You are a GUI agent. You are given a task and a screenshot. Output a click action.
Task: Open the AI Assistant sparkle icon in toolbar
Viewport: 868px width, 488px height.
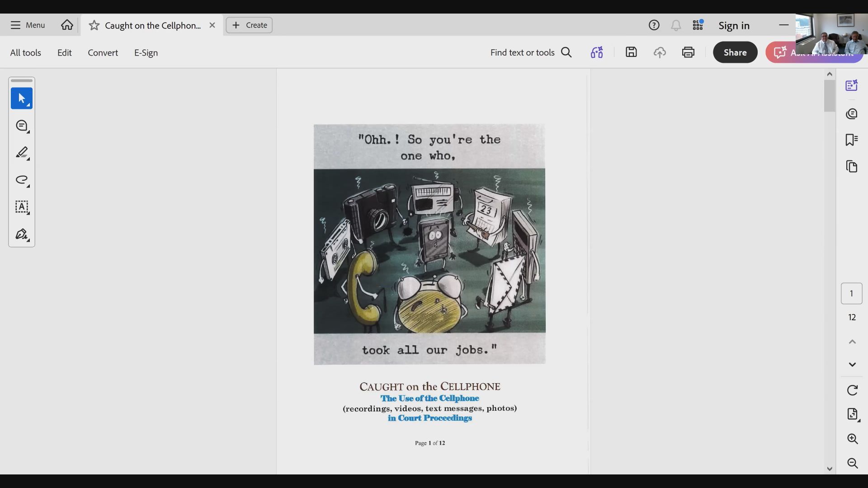pyautogui.click(x=597, y=52)
